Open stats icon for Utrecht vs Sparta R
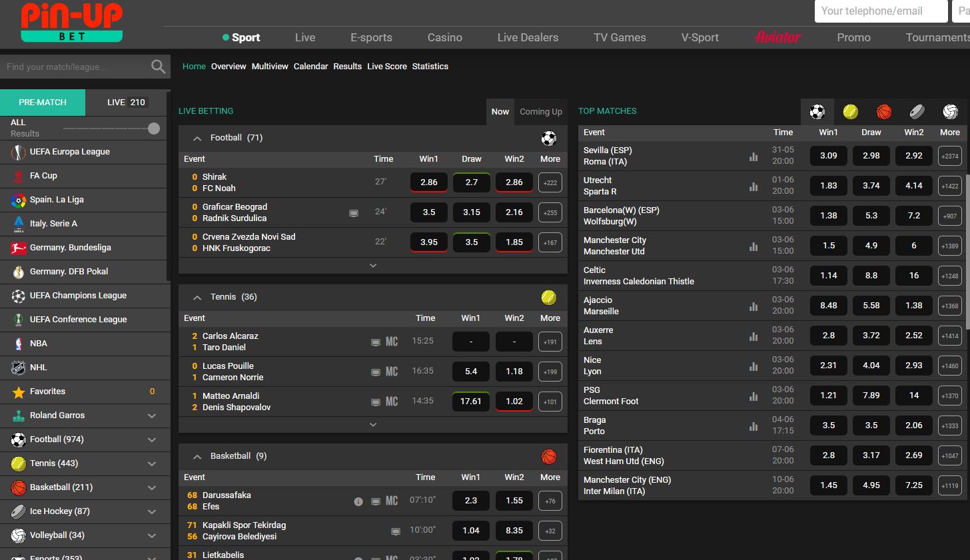The width and height of the screenshot is (970, 560). coord(753,186)
